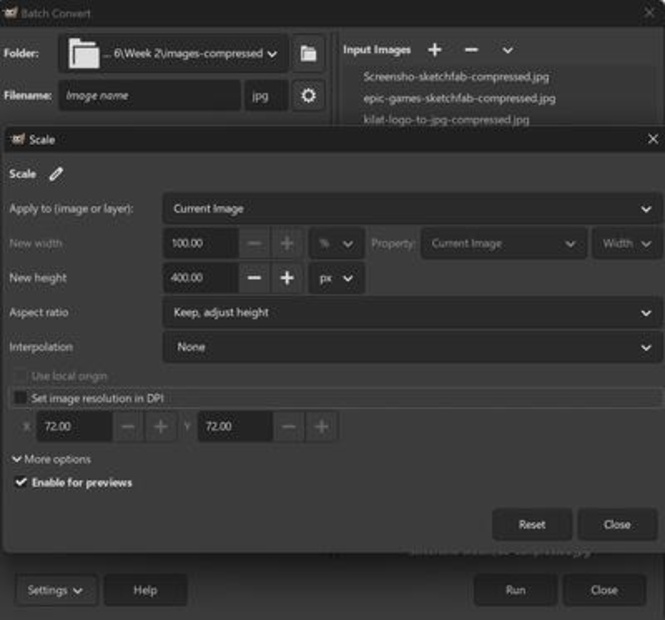Open Aspect ratio Keep, adjust height dropdown
Image resolution: width=665 pixels, height=620 pixels.
point(412,313)
